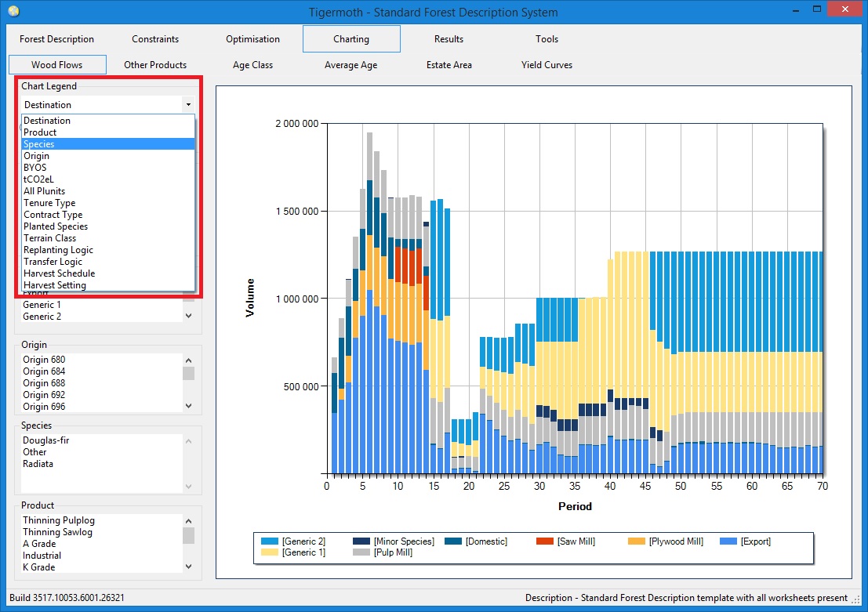Open the Results tab
The width and height of the screenshot is (868, 612).
(x=449, y=38)
